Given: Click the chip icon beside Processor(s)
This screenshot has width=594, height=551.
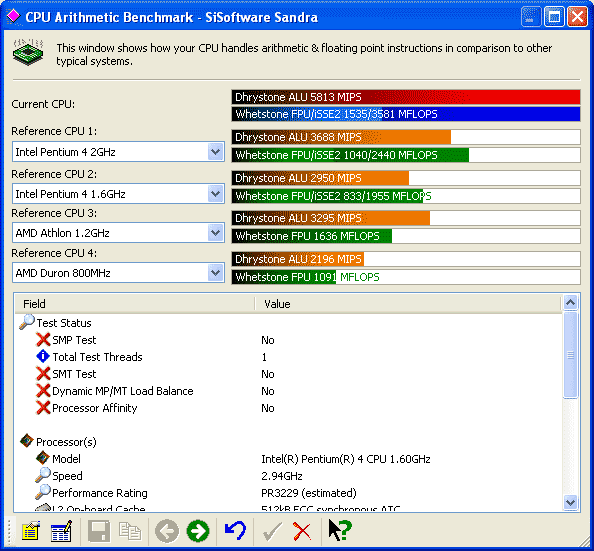Looking at the screenshot, I should [27, 441].
